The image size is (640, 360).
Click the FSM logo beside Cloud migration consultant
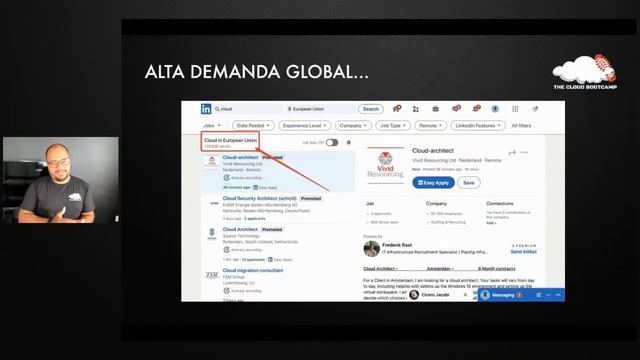click(212, 275)
